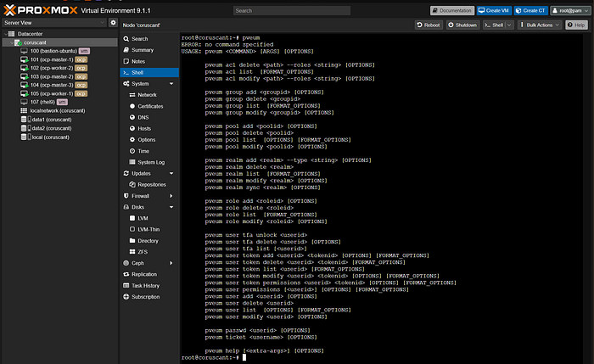
Task: Open the Network settings icon
Action: pyautogui.click(x=132, y=95)
